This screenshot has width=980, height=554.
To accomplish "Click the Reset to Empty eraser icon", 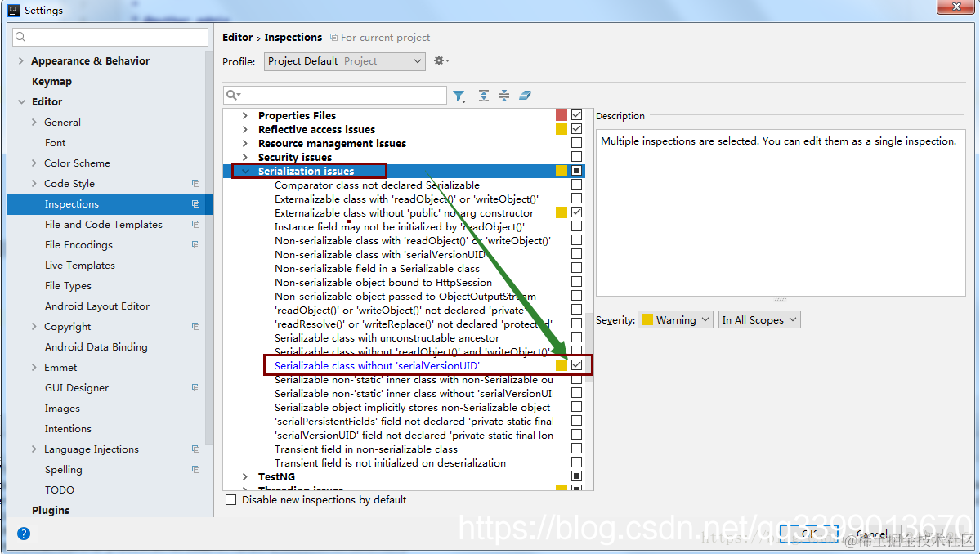I will click(525, 96).
